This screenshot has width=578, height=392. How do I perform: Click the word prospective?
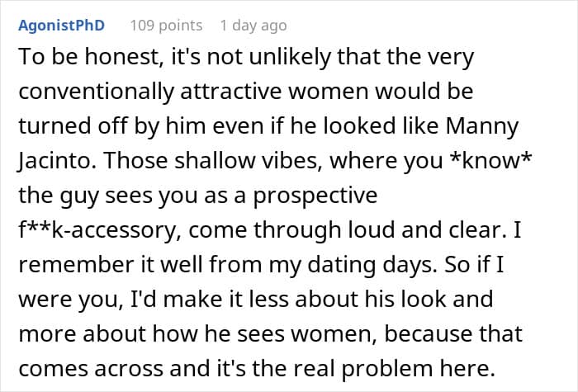coord(315,196)
